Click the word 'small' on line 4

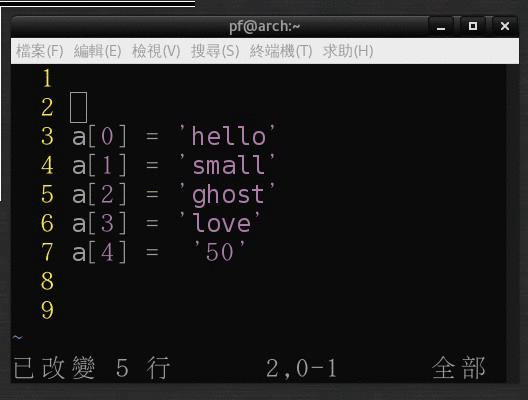point(229,165)
